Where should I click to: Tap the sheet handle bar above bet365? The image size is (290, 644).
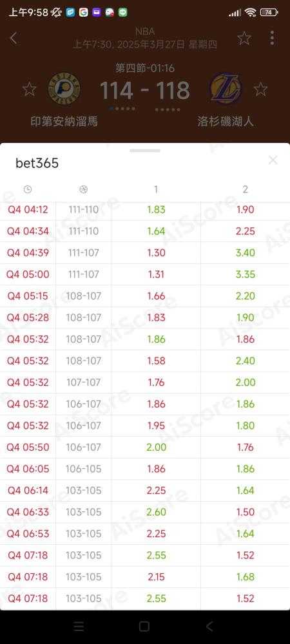click(145, 151)
